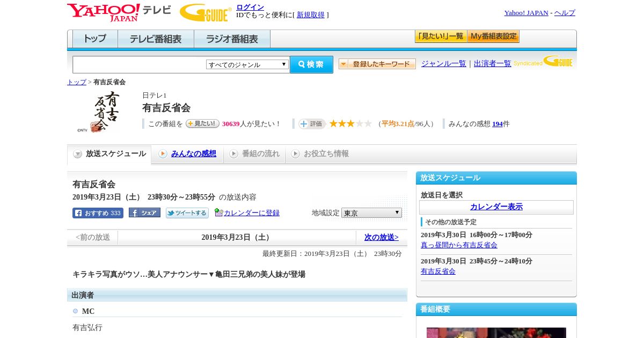Image resolution: width=644 pixels, height=338 pixels.
Task: Open the 有吉反省会 March 30 schedule link
Action: [x=438, y=271]
